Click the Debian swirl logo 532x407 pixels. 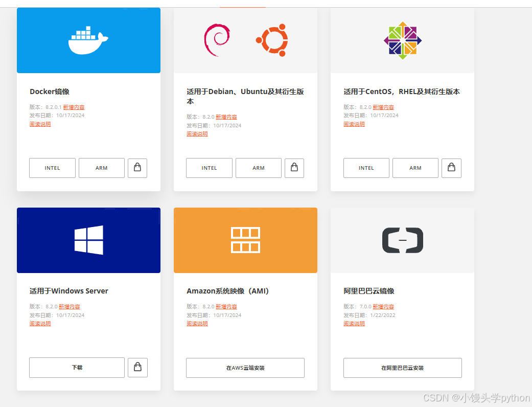tap(217, 40)
